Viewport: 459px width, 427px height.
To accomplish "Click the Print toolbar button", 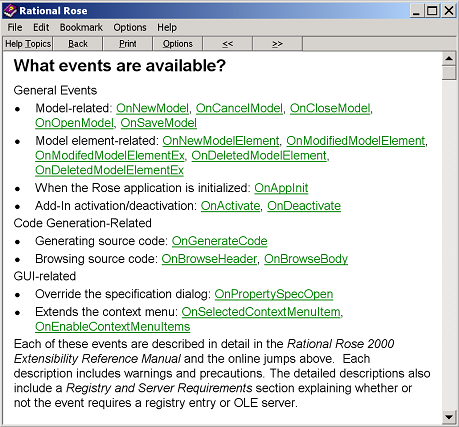I will (128, 44).
